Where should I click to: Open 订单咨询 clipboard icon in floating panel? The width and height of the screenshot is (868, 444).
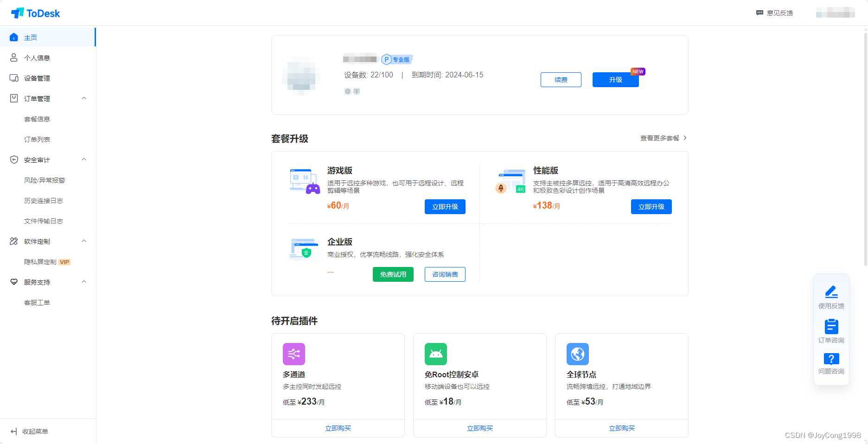831,326
